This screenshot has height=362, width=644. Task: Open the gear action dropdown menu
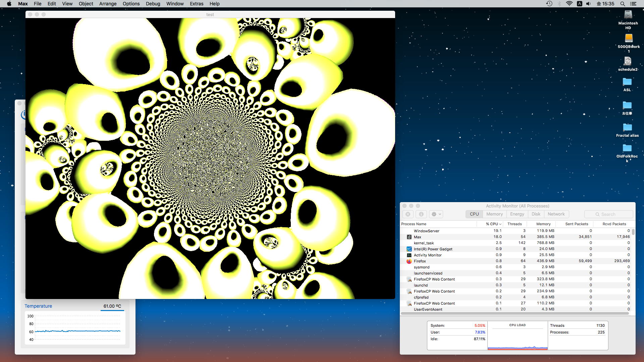436,214
